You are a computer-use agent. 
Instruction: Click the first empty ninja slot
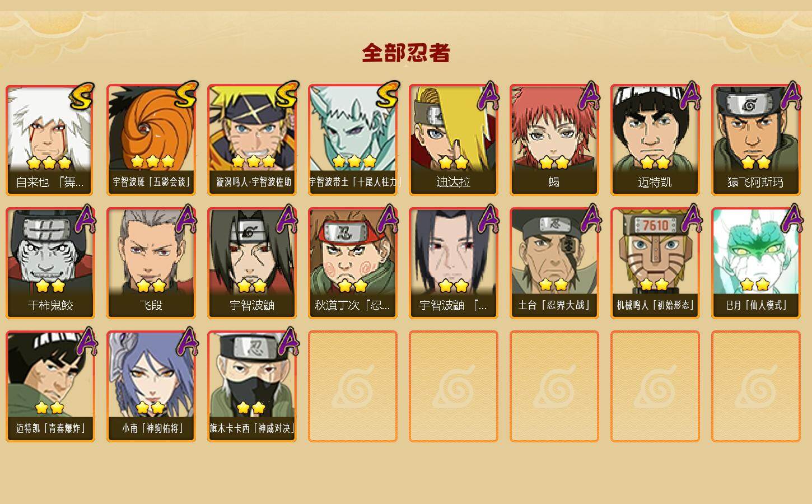coord(353,386)
